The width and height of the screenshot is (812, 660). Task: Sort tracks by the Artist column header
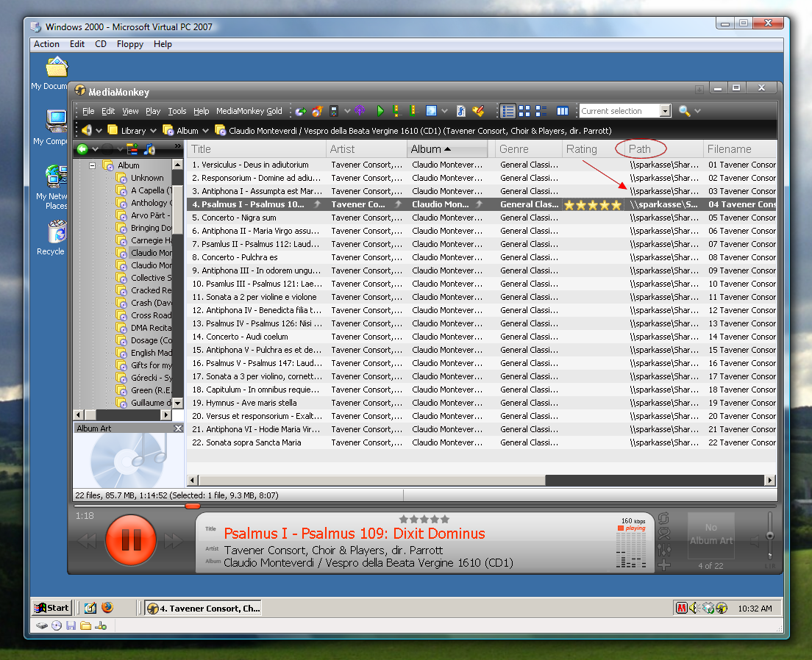point(366,149)
